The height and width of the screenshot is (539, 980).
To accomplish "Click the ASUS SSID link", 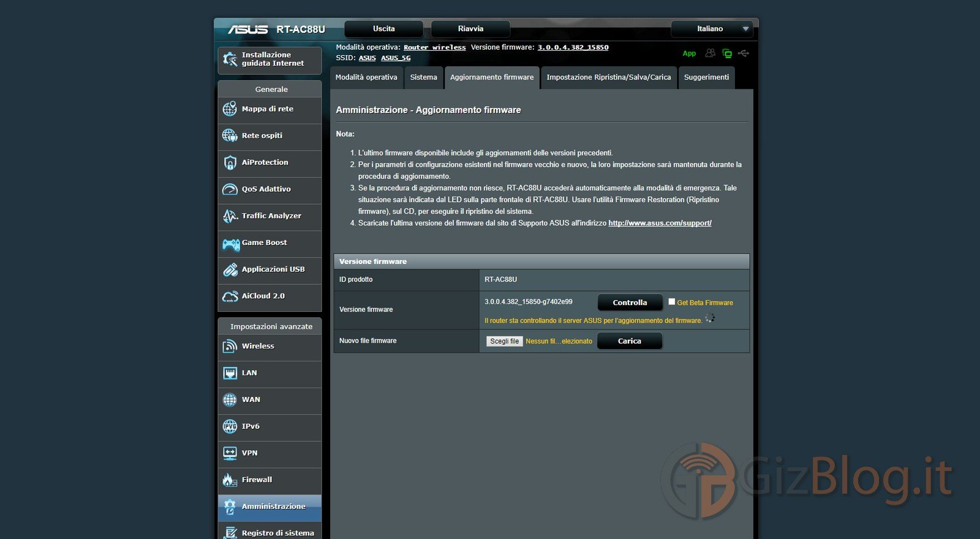I will click(x=367, y=58).
